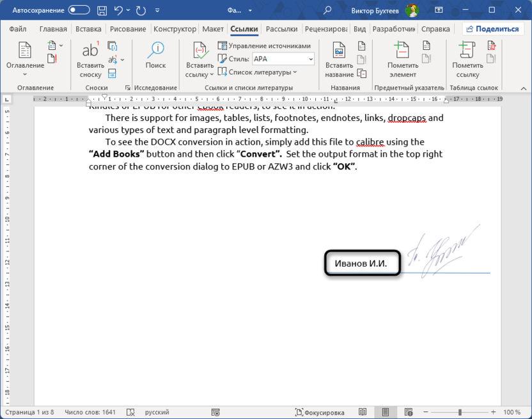Switch to the Вставка tab
The image size is (532, 419).
click(88, 29)
